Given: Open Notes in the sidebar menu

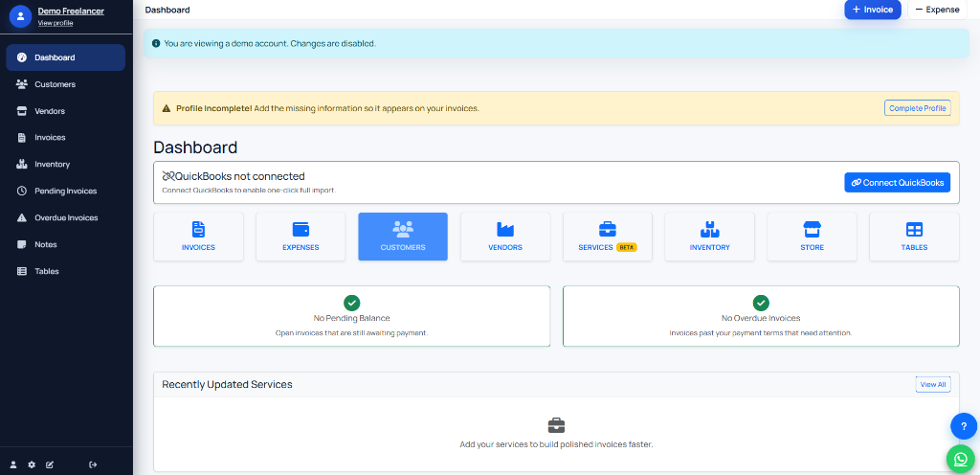Looking at the screenshot, I should [46, 244].
